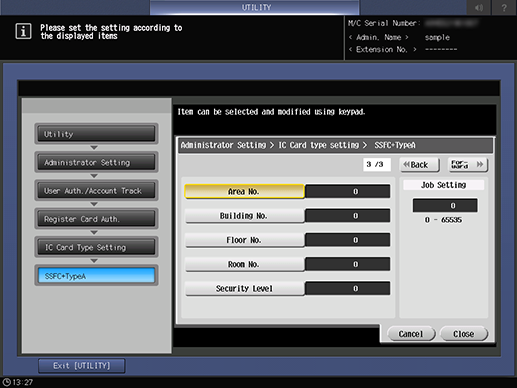Click the speaker volume icon

479,7
